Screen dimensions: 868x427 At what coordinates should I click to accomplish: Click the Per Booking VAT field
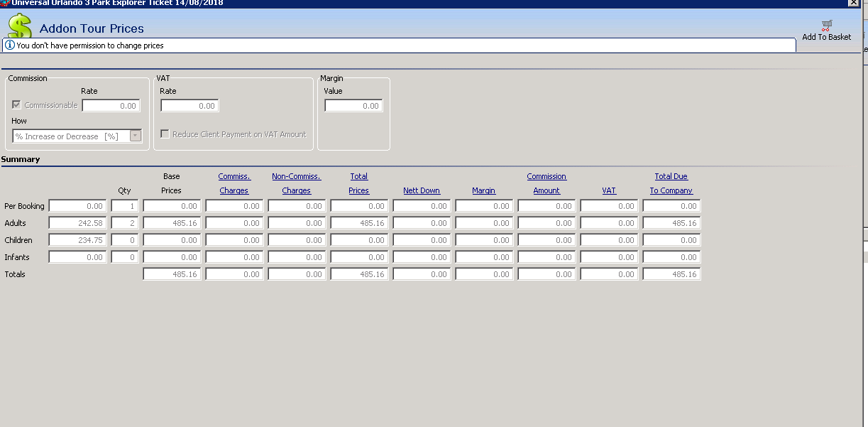coord(609,206)
